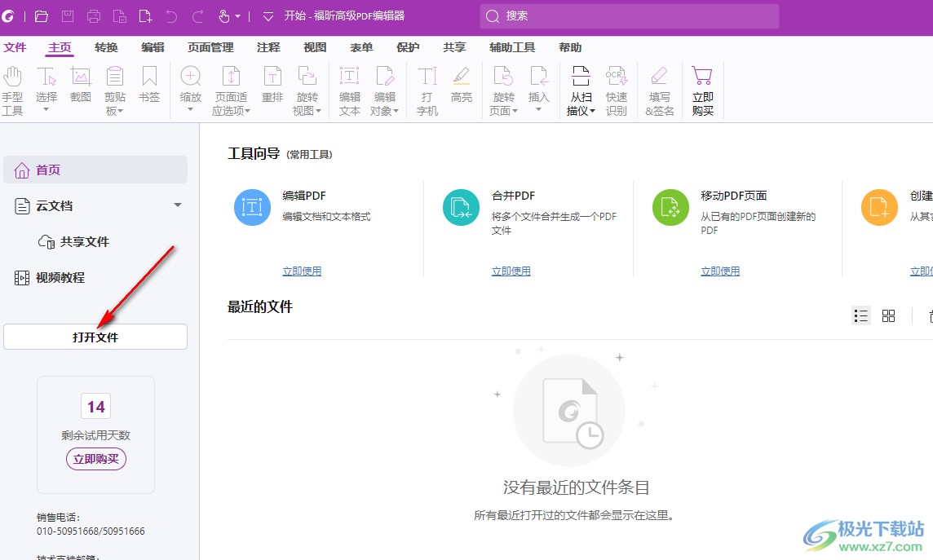Select the Highlight (高亮) tool

click(461, 85)
